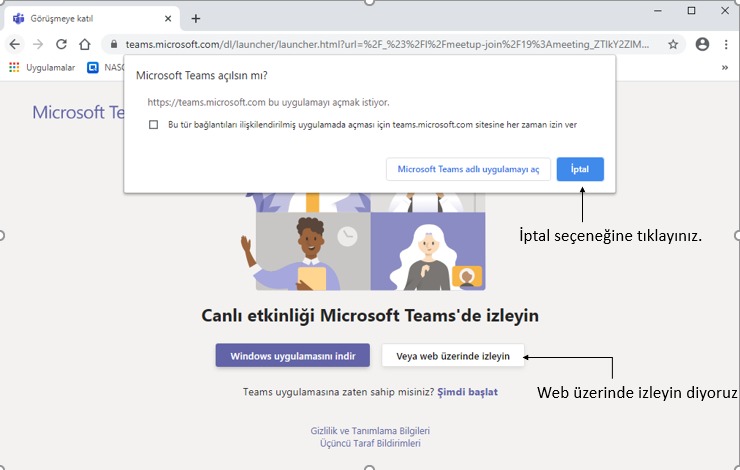Reload the page with the refresh icon
This screenshot has height=470, width=740.
[61, 44]
